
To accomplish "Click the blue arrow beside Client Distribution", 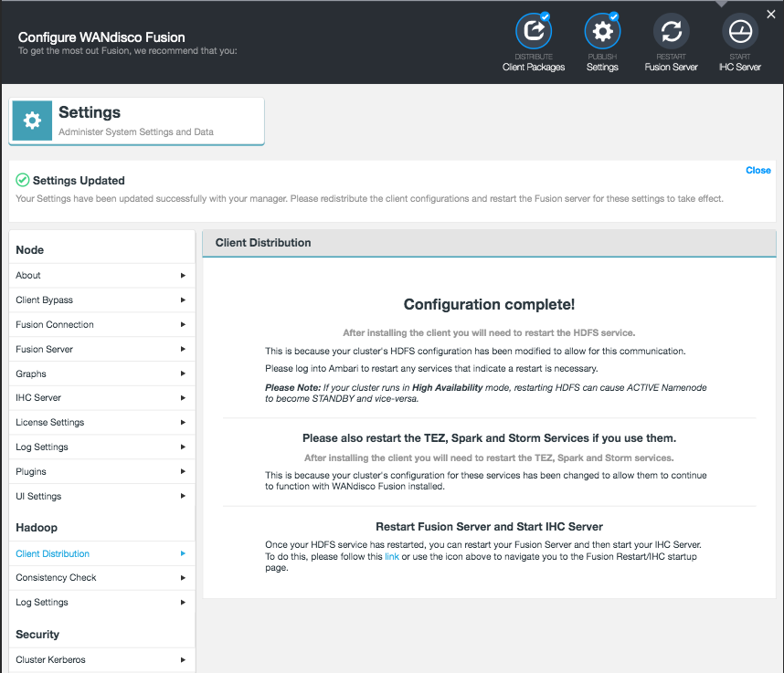I will [183, 553].
